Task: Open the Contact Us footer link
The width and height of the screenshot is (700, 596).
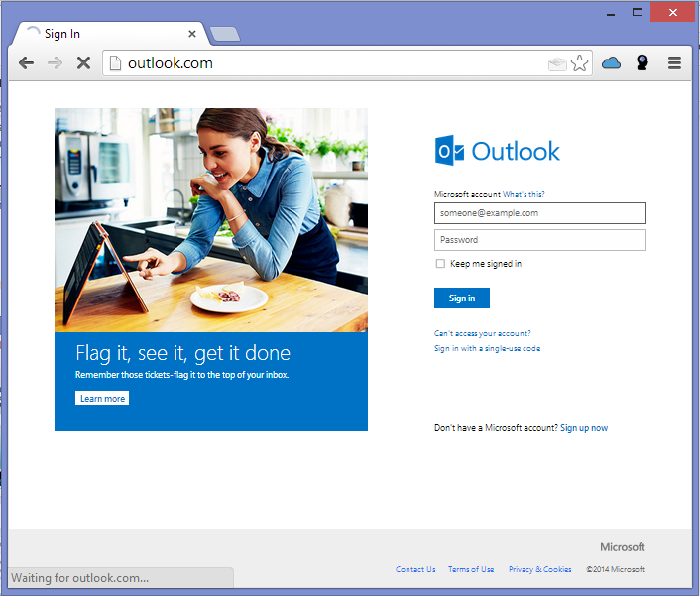Action: [x=415, y=569]
